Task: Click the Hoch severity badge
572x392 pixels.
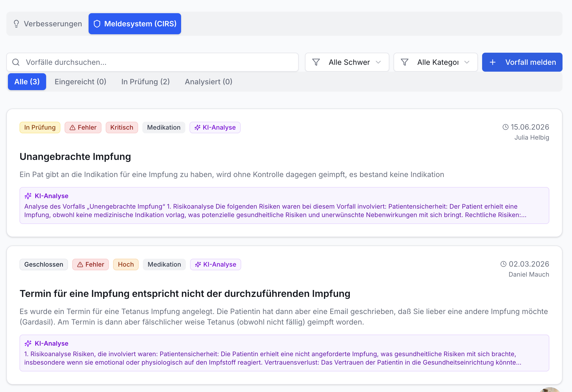Action: 126,264
